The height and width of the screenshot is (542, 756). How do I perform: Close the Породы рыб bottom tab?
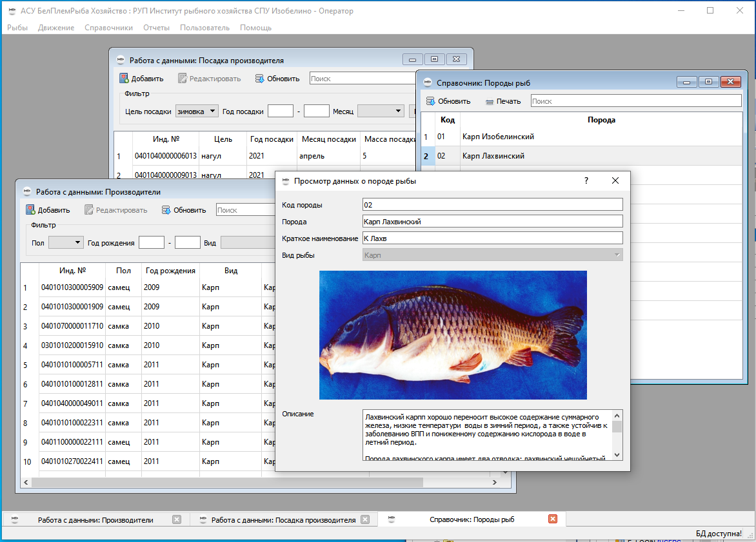pyautogui.click(x=552, y=519)
